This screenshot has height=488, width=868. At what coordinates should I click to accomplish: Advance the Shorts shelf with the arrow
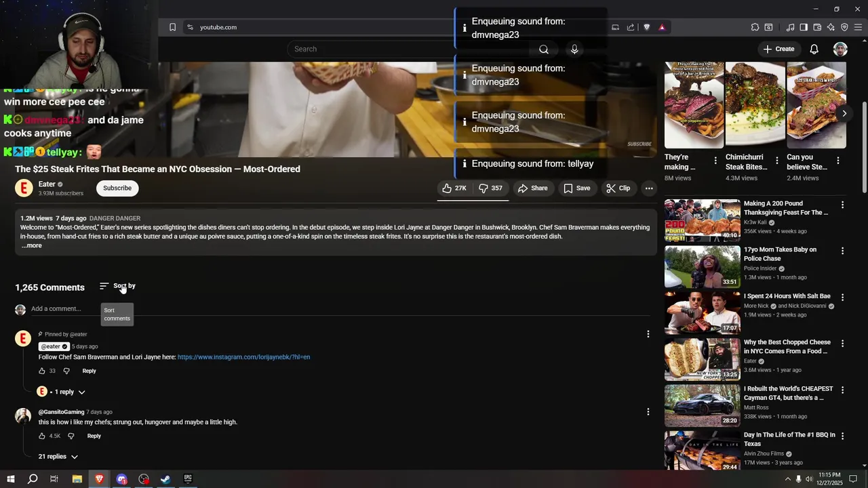(844, 114)
